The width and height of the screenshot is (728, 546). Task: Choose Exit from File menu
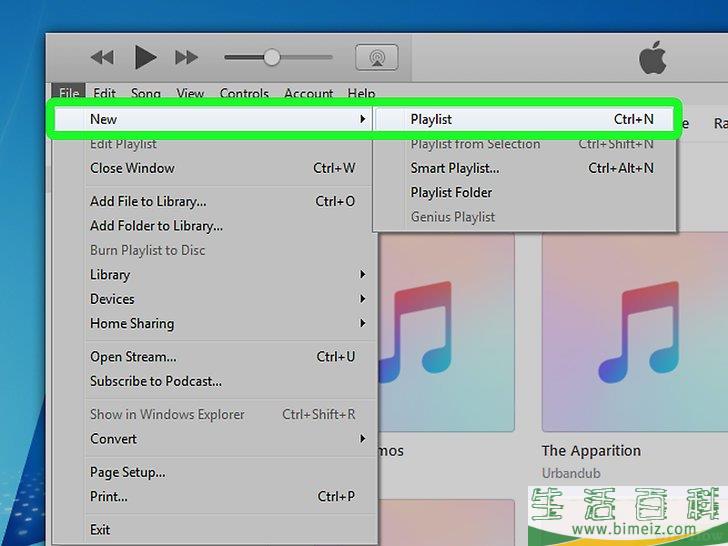(213, 530)
